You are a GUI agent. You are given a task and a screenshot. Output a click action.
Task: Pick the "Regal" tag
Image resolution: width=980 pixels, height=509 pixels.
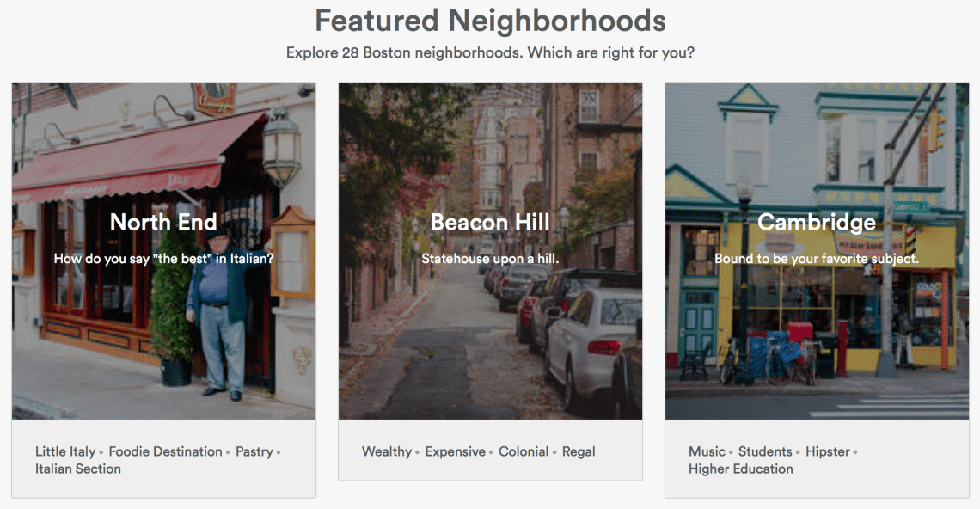579,451
